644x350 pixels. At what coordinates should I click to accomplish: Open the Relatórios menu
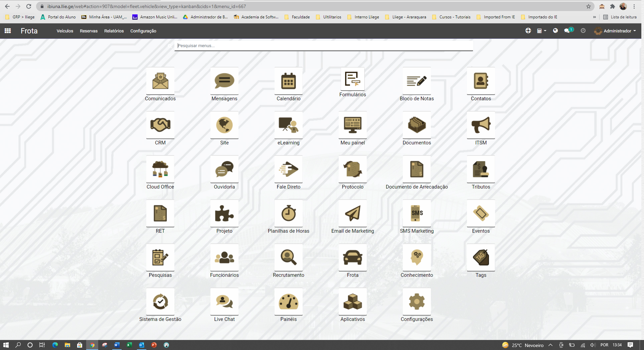(x=114, y=31)
